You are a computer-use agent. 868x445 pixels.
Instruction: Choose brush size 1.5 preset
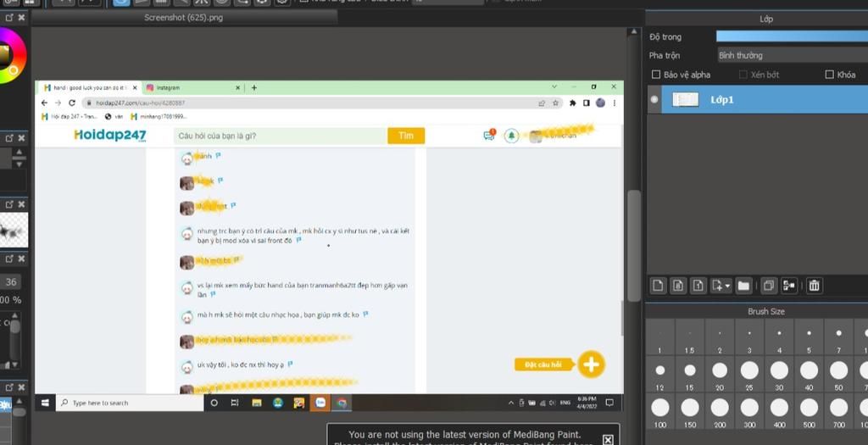[690, 337]
